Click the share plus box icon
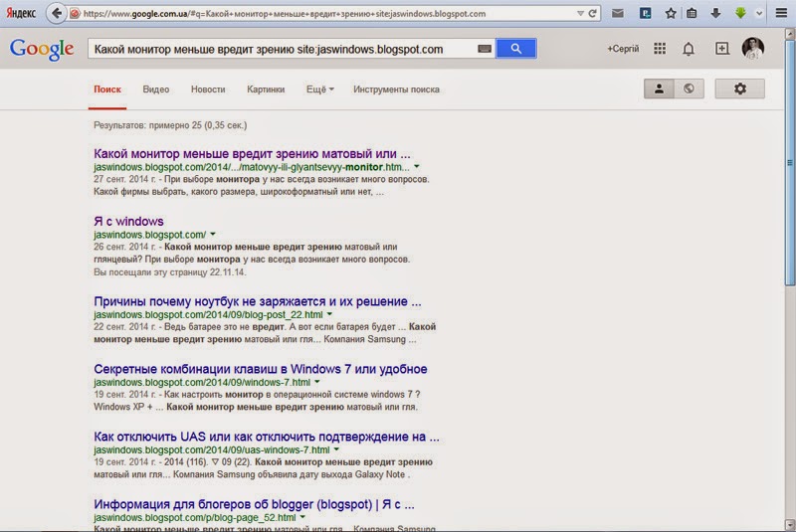This screenshot has width=796, height=532. click(x=722, y=49)
